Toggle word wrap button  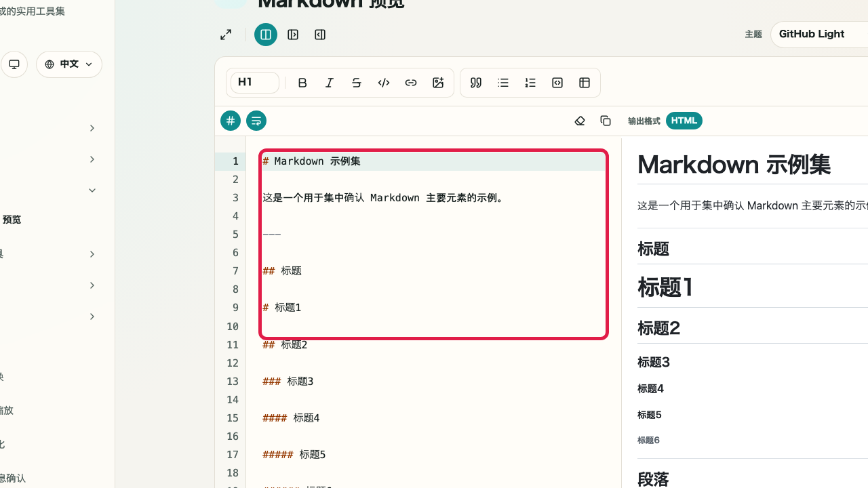point(256,121)
